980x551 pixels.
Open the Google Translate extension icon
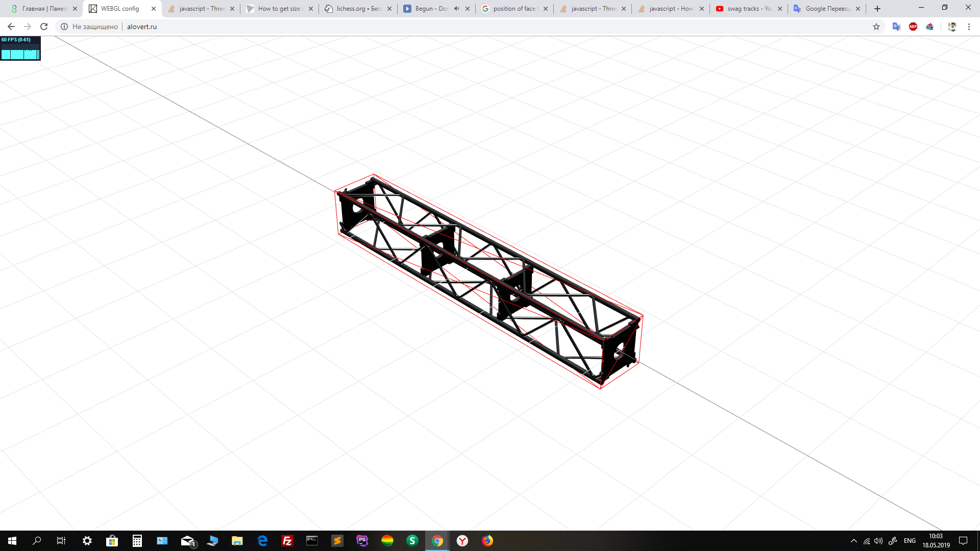tap(896, 27)
